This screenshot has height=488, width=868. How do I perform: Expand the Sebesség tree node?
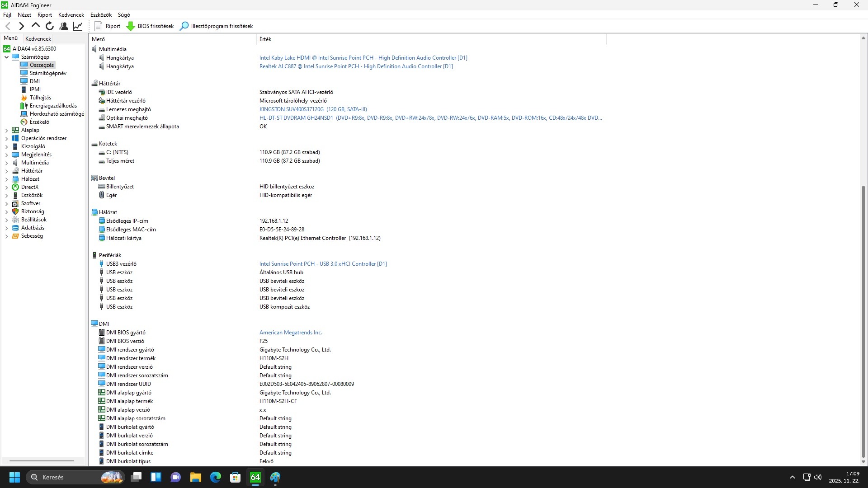point(6,236)
